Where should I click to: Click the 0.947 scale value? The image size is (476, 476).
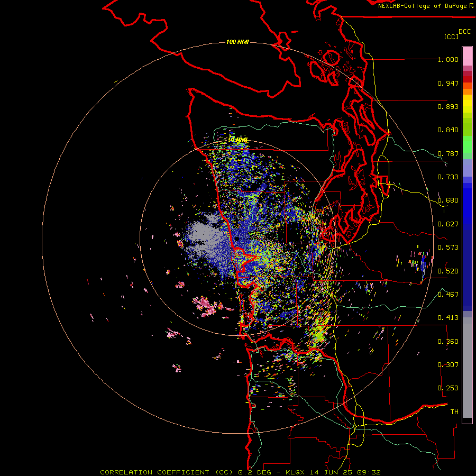point(448,83)
